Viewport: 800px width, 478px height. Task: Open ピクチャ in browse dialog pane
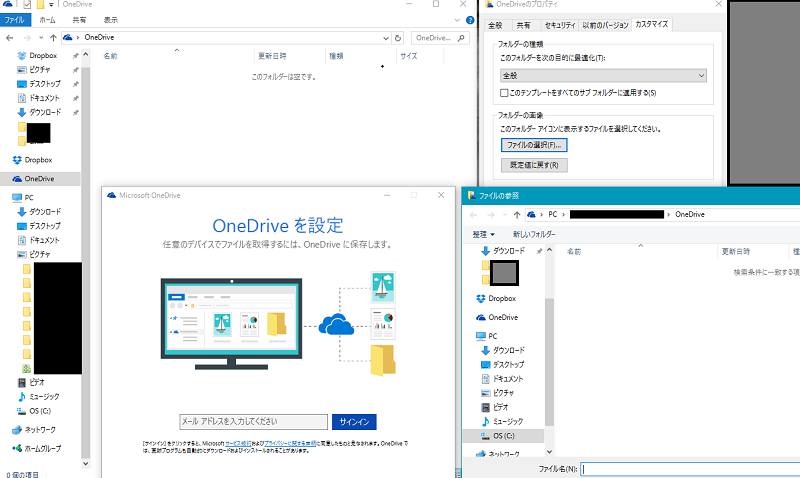(503, 393)
